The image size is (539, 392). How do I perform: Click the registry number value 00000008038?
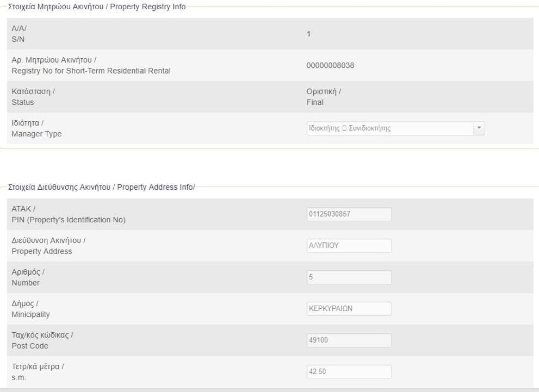coord(330,66)
